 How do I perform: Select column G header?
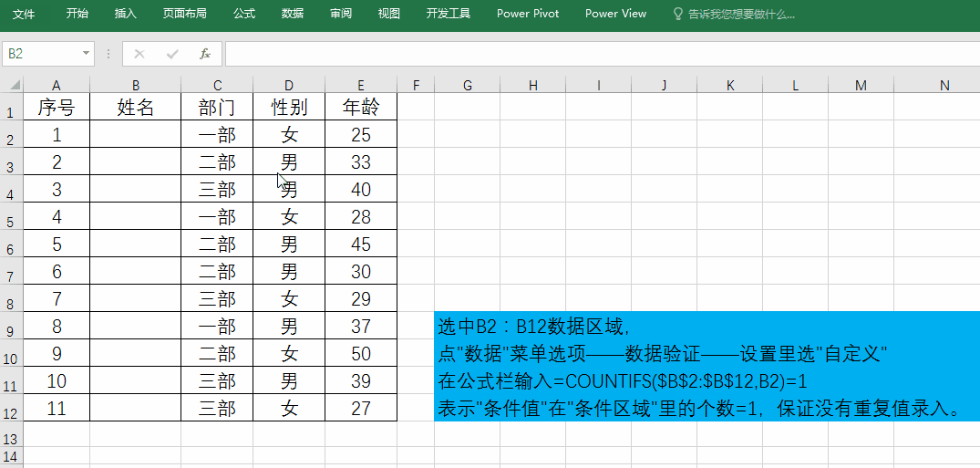467,85
